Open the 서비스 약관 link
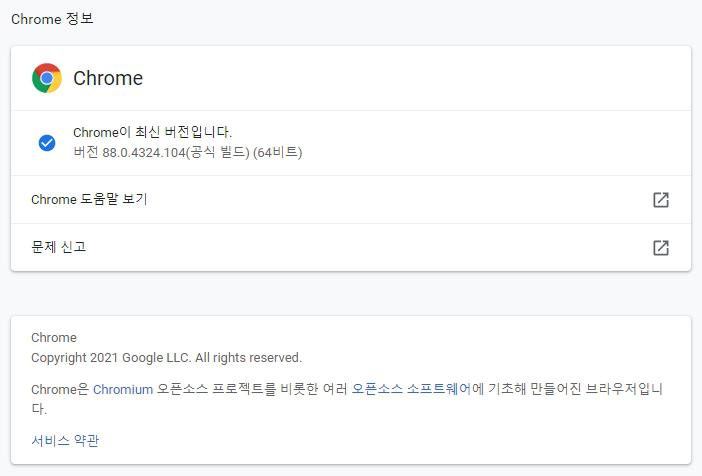This screenshot has height=476, width=702. tap(65, 441)
